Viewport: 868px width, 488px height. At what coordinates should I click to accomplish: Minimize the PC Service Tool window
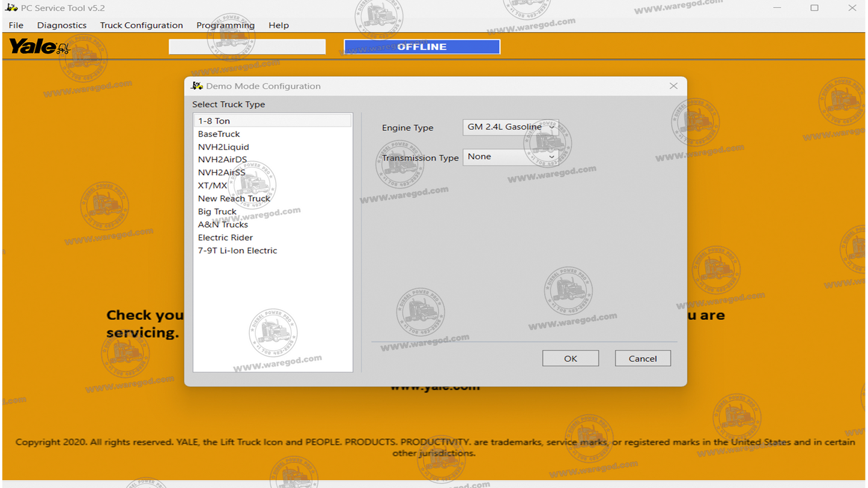[777, 8]
